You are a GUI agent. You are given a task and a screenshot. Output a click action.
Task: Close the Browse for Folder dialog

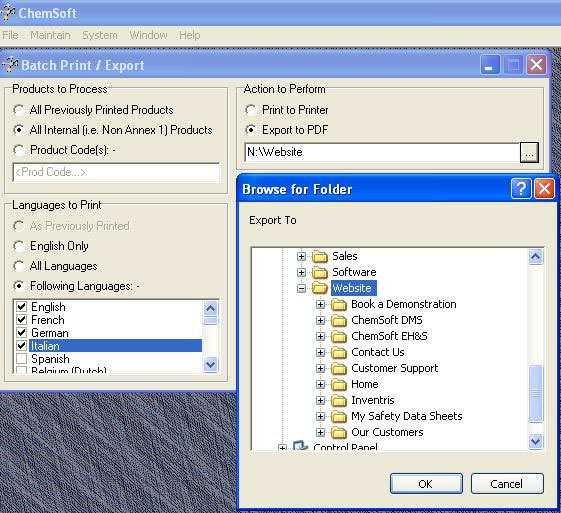(x=544, y=189)
